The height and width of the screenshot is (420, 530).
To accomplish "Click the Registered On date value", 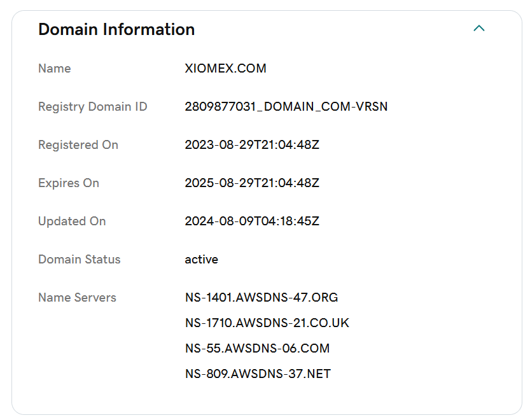I will (x=252, y=144).
